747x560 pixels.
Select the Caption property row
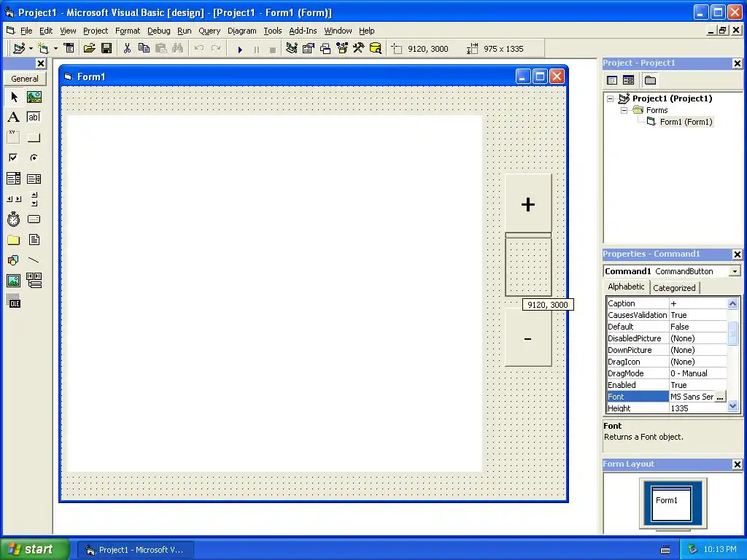pyautogui.click(x=667, y=303)
